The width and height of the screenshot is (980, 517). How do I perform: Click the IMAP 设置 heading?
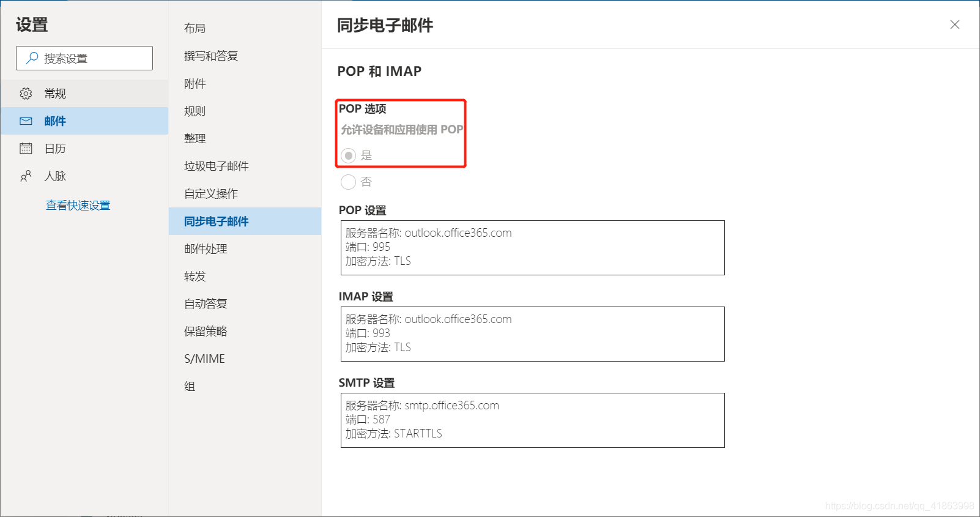pos(366,297)
